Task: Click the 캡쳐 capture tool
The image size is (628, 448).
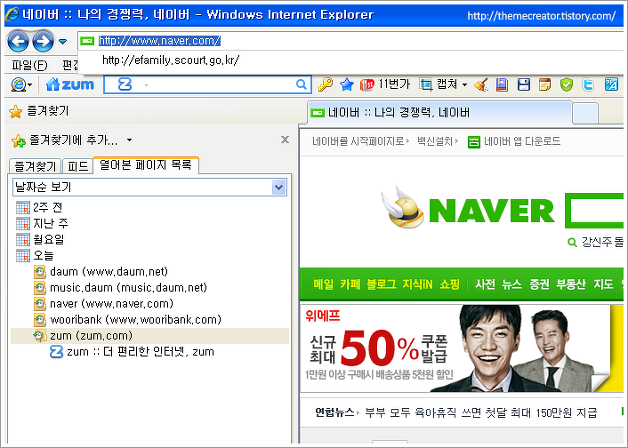Action: pyautogui.click(x=439, y=84)
